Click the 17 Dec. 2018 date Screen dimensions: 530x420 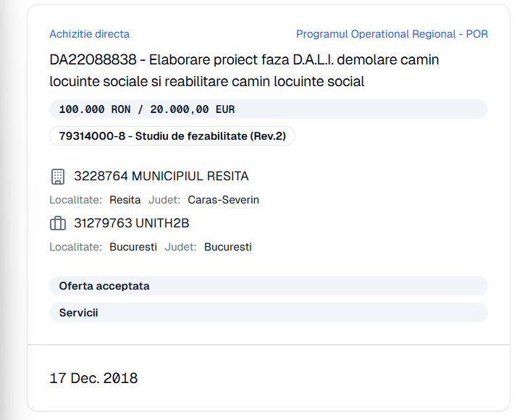pyautogui.click(x=93, y=378)
